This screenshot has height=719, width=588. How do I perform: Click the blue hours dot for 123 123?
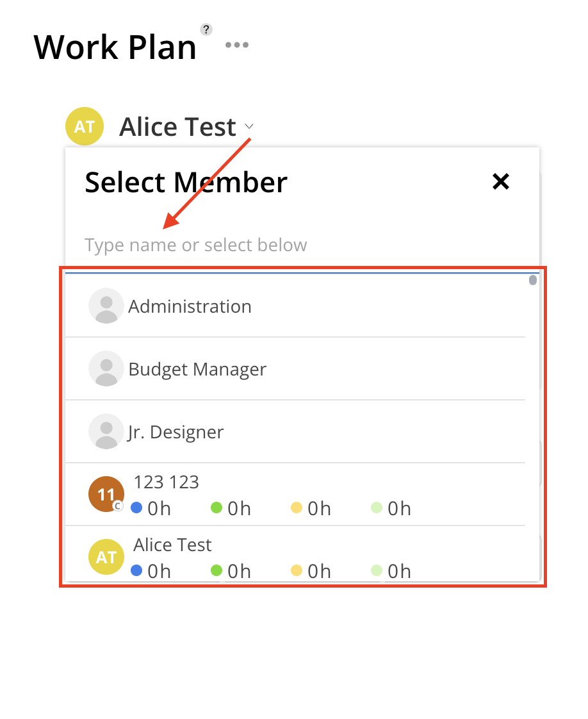[x=136, y=508]
